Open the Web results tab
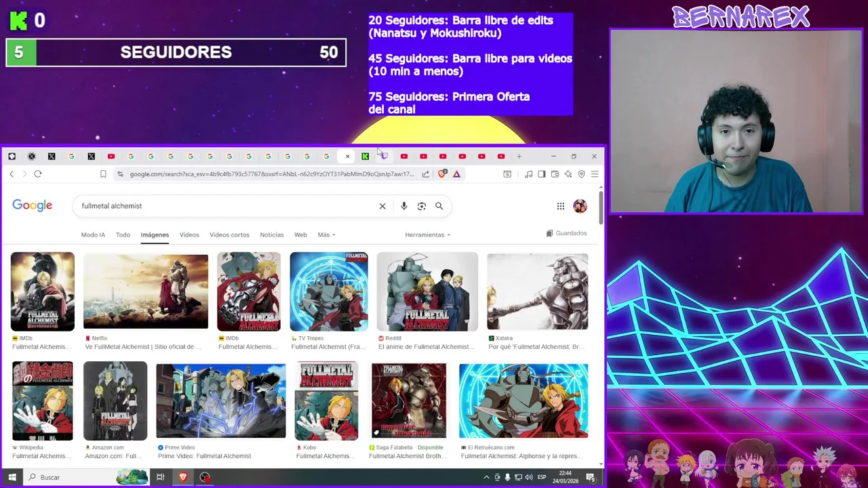Screen dimensions: 868x488 point(300,235)
